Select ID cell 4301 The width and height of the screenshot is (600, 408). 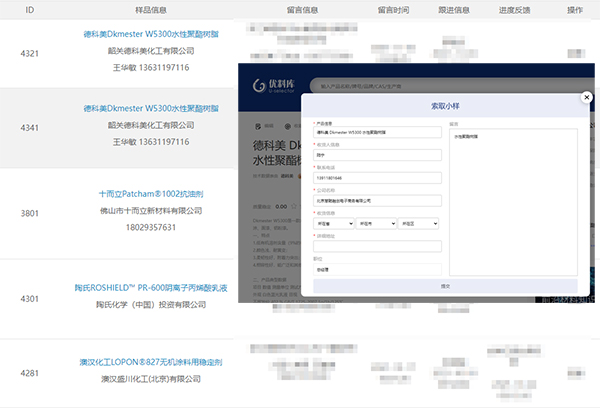30,299
